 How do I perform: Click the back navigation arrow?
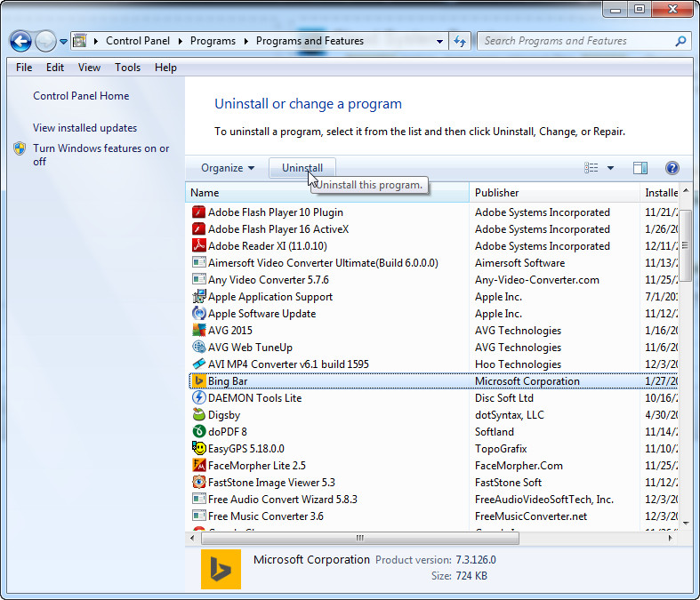(x=20, y=42)
